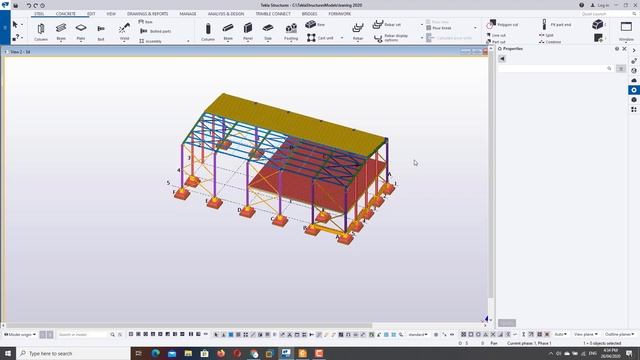This screenshot has width=640, height=360.
Task: Select the concrete Panel tool
Action: [x=248, y=32]
